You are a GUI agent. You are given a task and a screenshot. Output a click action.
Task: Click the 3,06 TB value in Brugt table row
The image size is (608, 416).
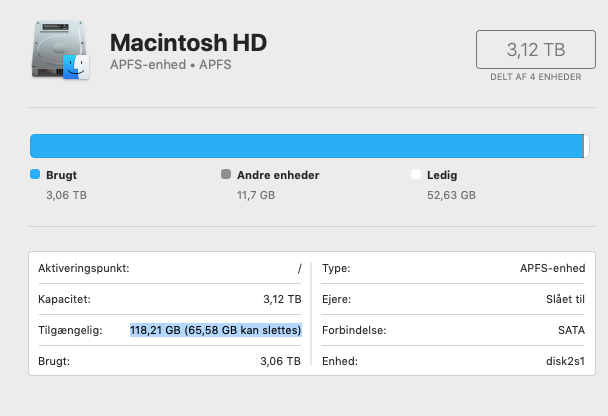coord(280,361)
